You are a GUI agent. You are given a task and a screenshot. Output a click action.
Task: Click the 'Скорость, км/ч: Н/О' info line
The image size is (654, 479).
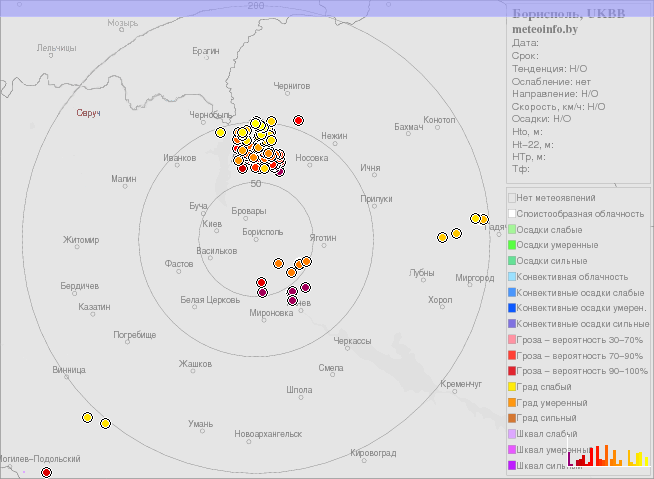(x=558, y=107)
